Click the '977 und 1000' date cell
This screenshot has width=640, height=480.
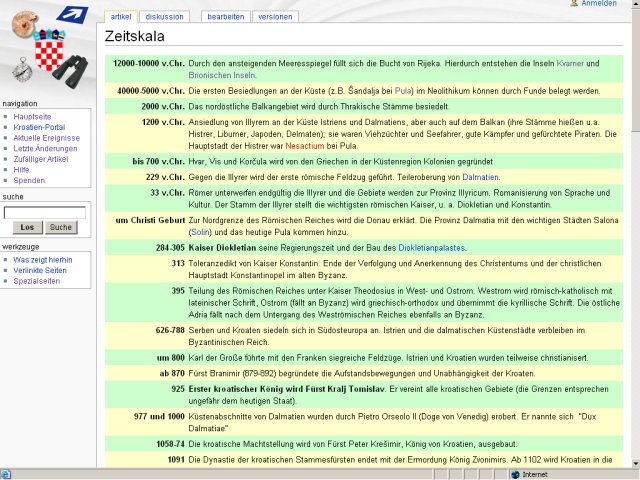[x=159, y=417]
